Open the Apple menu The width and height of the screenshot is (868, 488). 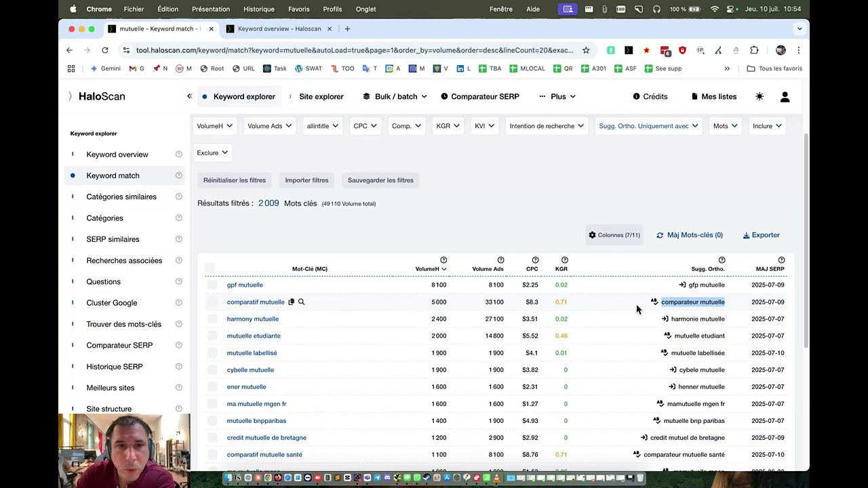click(73, 9)
